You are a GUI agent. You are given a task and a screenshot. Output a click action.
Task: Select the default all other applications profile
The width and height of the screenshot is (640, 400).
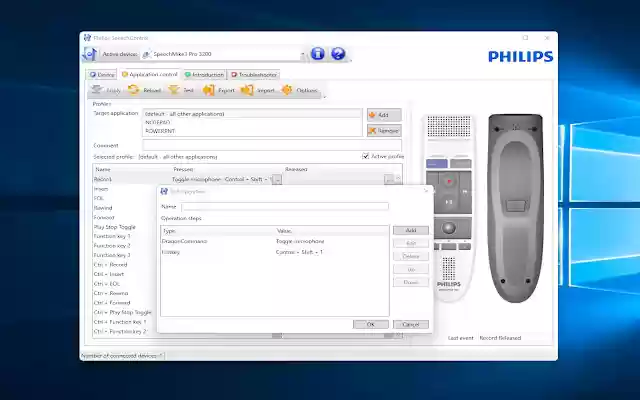tap(252, 114)
